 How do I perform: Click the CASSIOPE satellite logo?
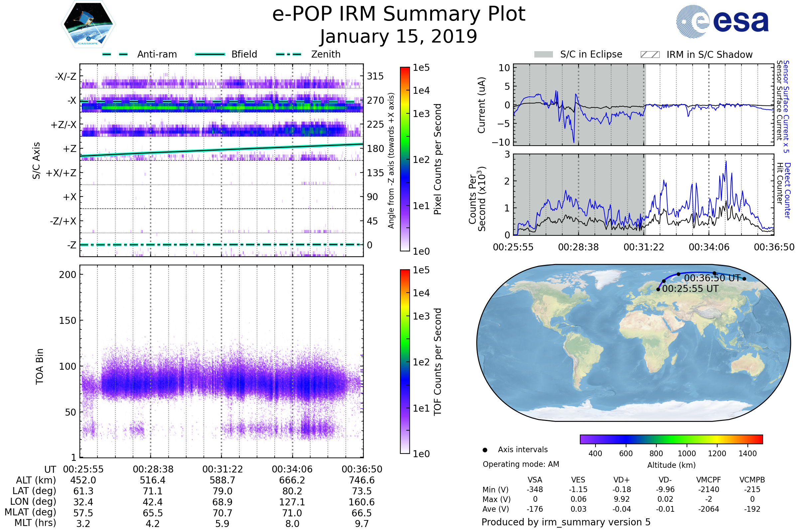pos(88,24)
